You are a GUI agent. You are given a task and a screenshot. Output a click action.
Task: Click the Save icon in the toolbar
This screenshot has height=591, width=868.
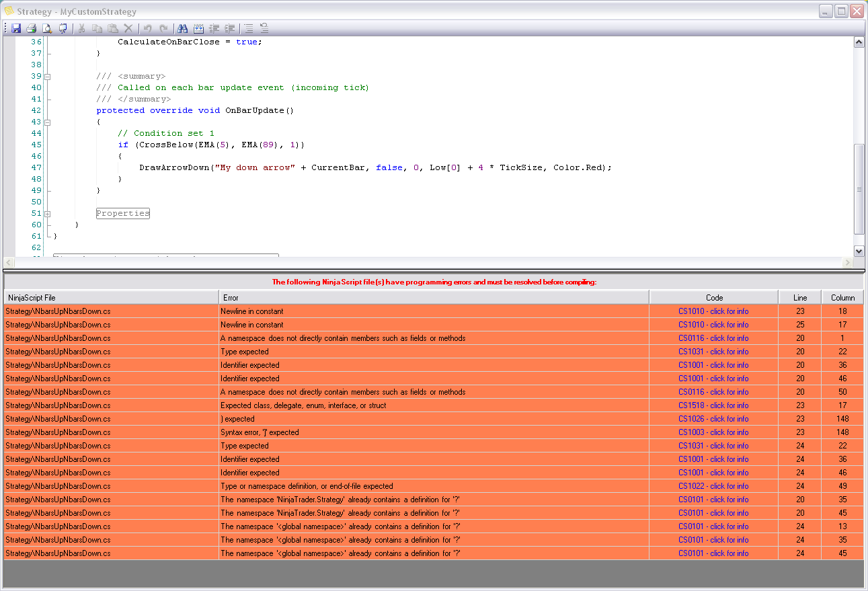(x=16, y=28)
